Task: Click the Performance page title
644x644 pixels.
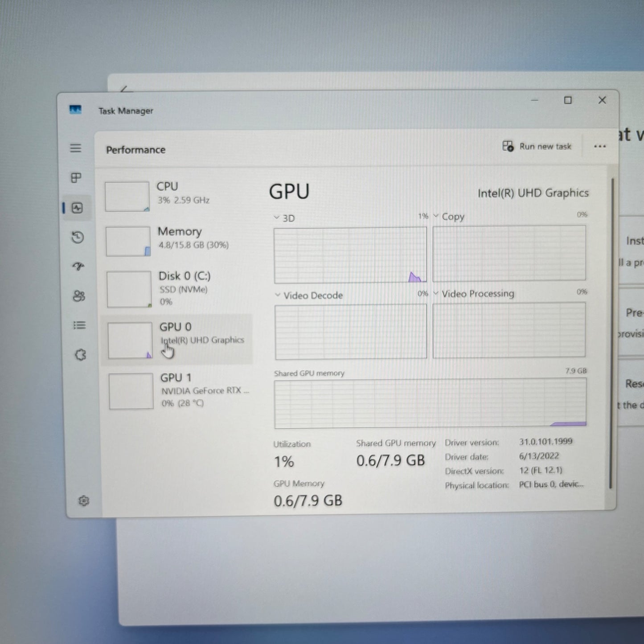Action: pos(135,150)
